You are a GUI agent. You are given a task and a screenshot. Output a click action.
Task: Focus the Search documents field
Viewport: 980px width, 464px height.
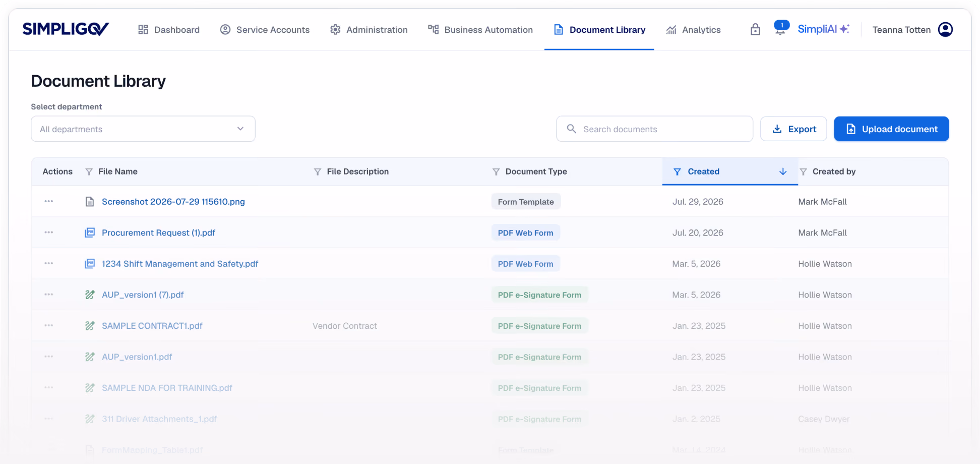tap(654, 129)
